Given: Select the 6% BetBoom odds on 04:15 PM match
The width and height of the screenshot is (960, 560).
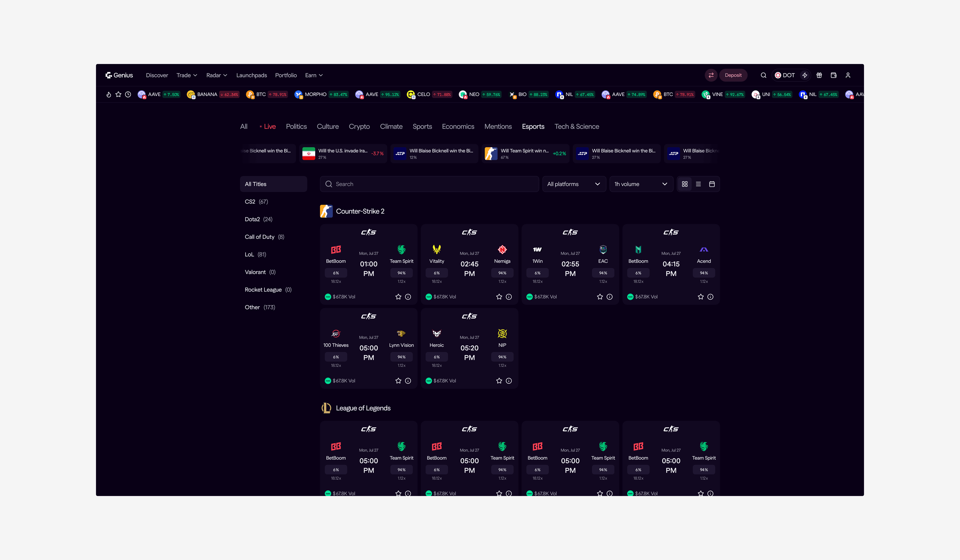Looking at the screenshot, I should click(638, 273).
